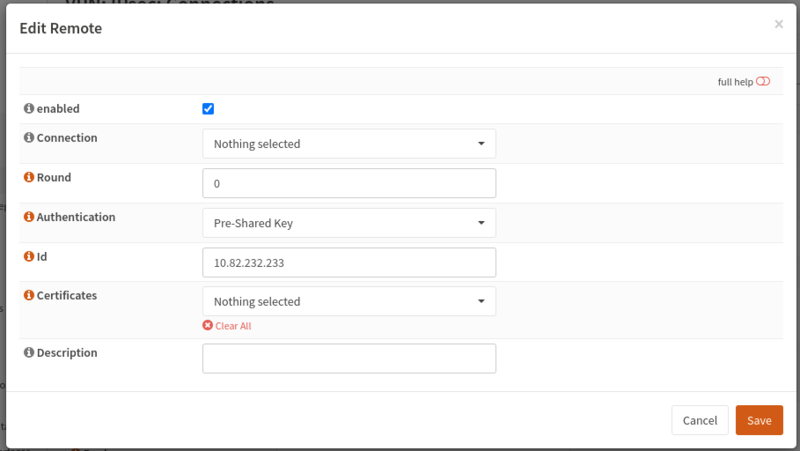Click the Id field with 10.82.232.233
Image resolution: width=800 pixels, height=451 pixels.
click(x=349, y=262)
